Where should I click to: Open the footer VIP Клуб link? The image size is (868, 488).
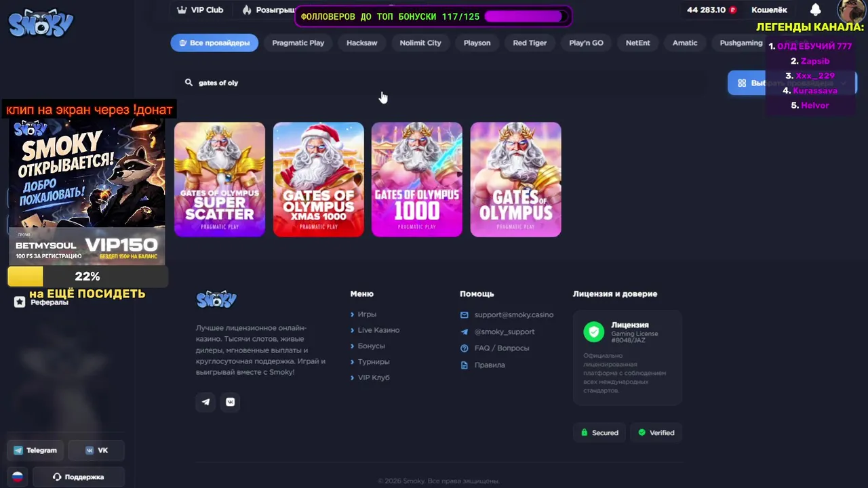point(374,378)
